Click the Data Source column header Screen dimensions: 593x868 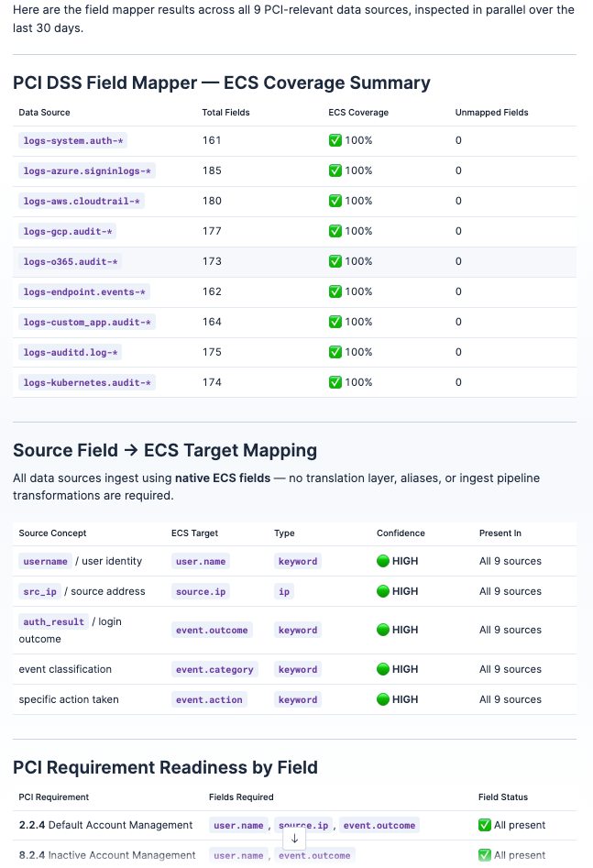click(x=44, y=113)
